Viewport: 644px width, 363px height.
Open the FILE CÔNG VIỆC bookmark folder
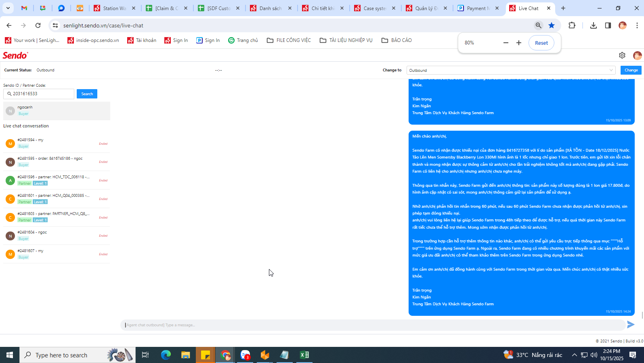tap(289, 40)
